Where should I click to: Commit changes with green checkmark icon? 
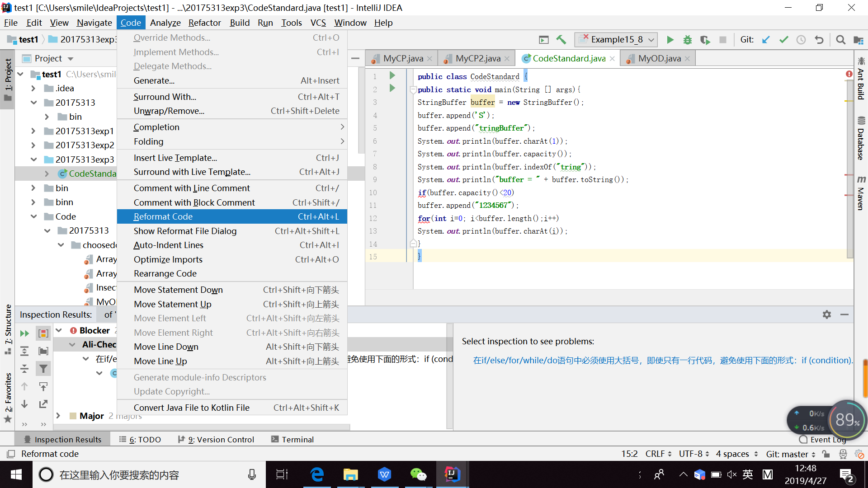[x=783, y=40]
